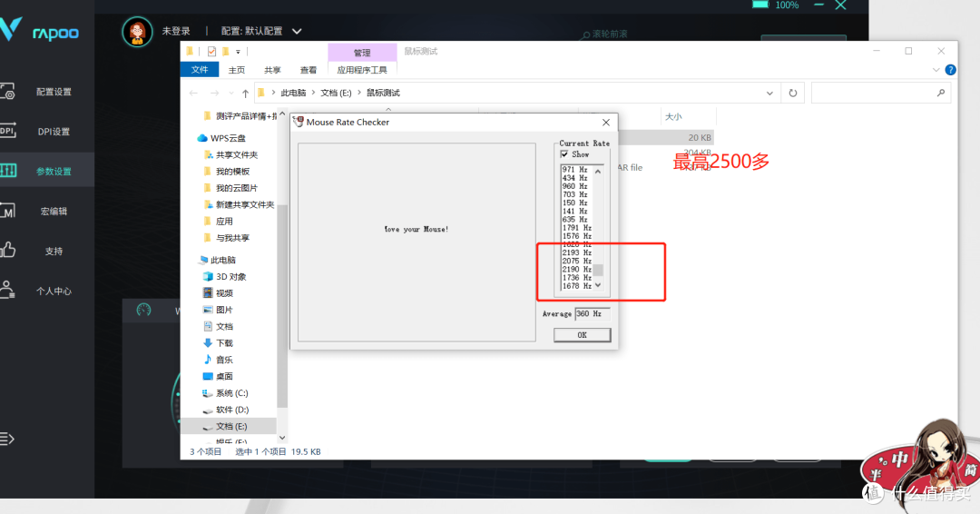Click the Average Hz field
The width and height of the screenshot is (980, 514).
592,314
